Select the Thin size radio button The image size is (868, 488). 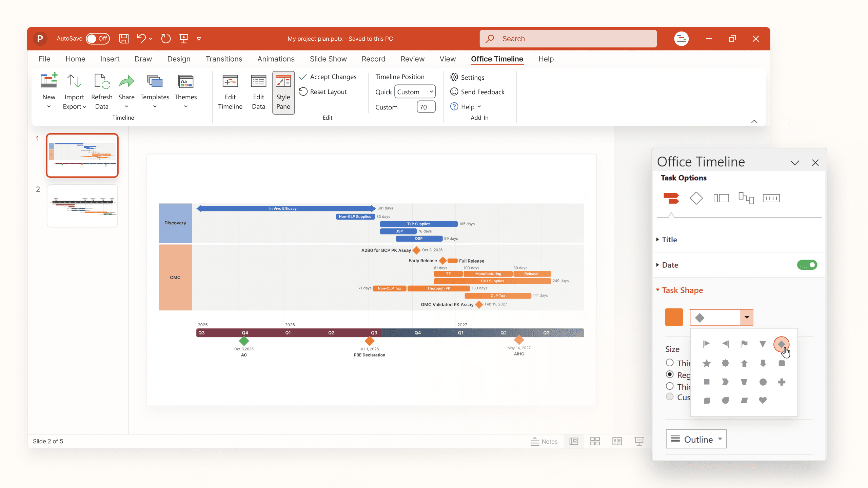(x=670, y=363)
